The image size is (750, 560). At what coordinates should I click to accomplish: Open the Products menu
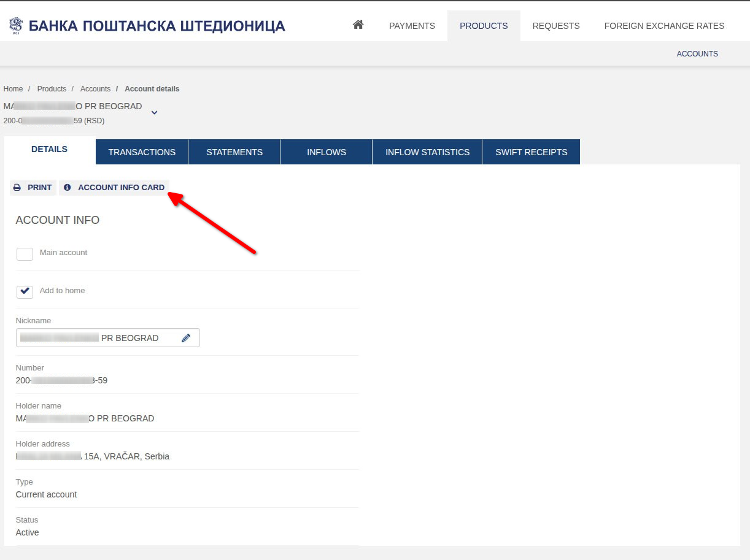point(484,26)
